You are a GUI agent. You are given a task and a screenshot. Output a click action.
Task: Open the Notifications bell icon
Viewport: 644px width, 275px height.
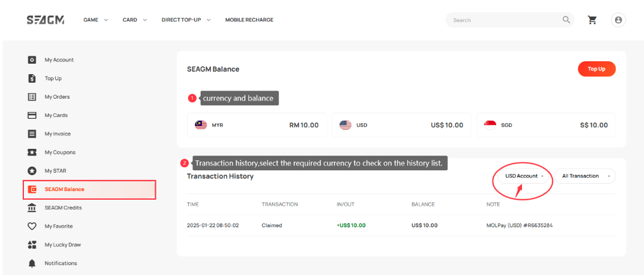tap(33, 263)
